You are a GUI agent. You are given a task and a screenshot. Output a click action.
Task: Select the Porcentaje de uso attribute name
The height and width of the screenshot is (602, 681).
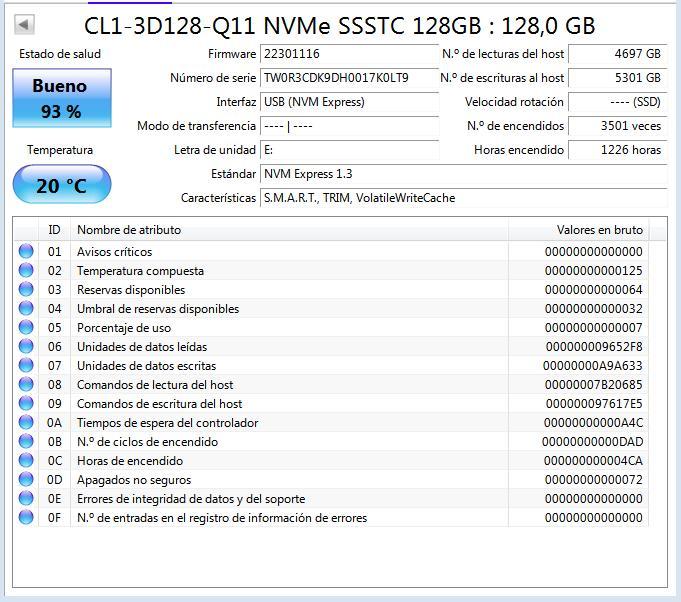tap(124, 328)
